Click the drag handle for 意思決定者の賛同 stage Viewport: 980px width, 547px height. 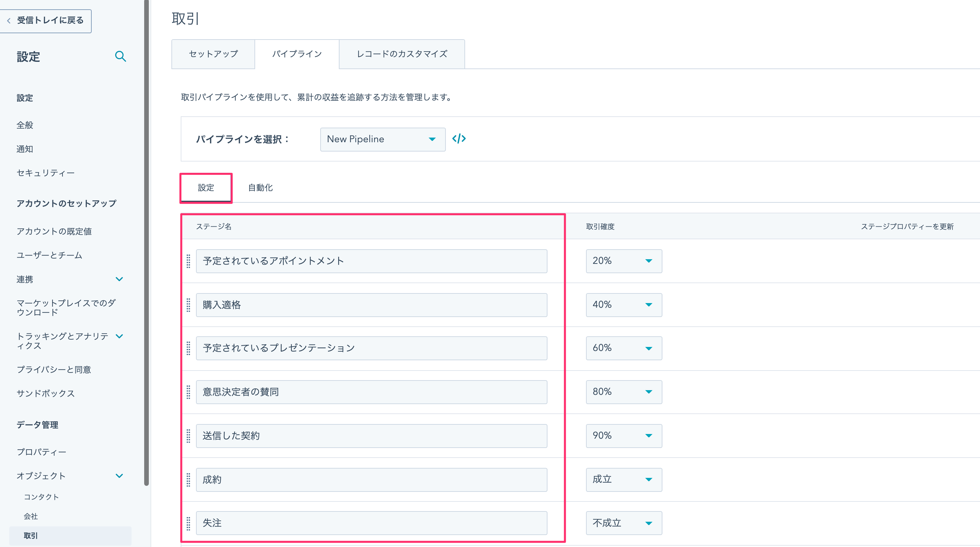[x=188, y=392]
